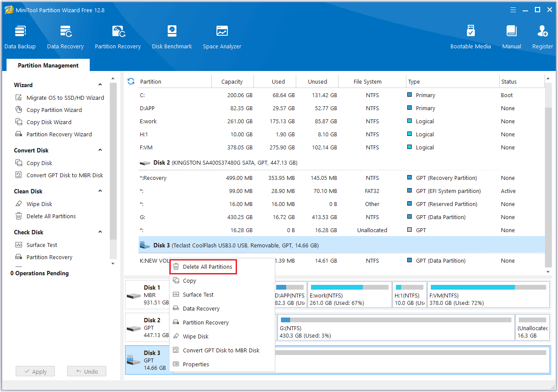This screenshot has height=392, width=558.
Task: Select the *:Recovery partition row
Action: pyautogui.click(x=342, y=178)
